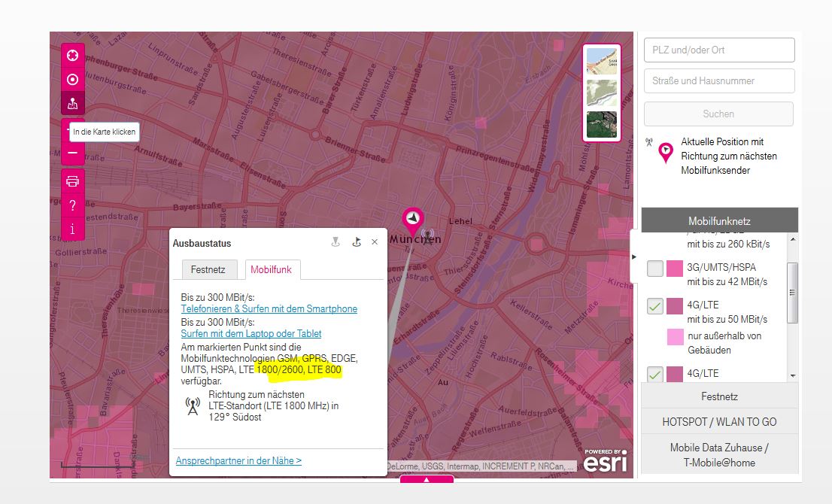Open the info "i" icon in map toolbar
The width and height of the screenshot is (832, 504).
pos(73,229)
